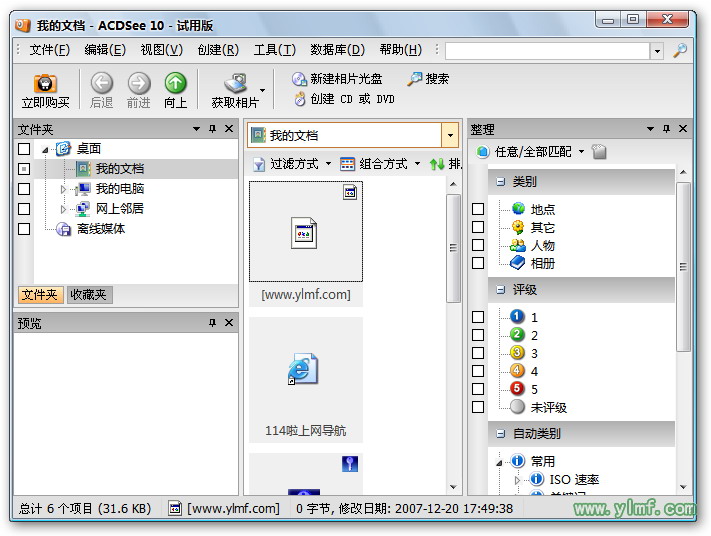This screenshot has height=536, width=711.
Task: Click the rating 1 blue badge
Action: coord(517,316)
